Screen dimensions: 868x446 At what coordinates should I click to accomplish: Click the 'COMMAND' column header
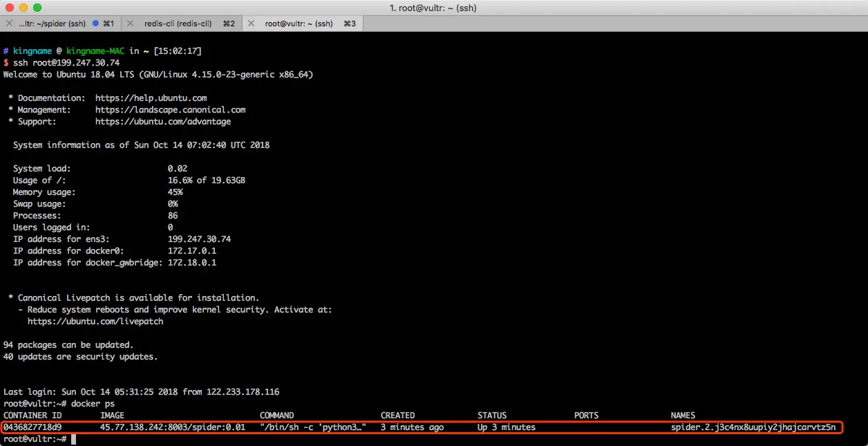pyautogui.click(x=277, y=416)
